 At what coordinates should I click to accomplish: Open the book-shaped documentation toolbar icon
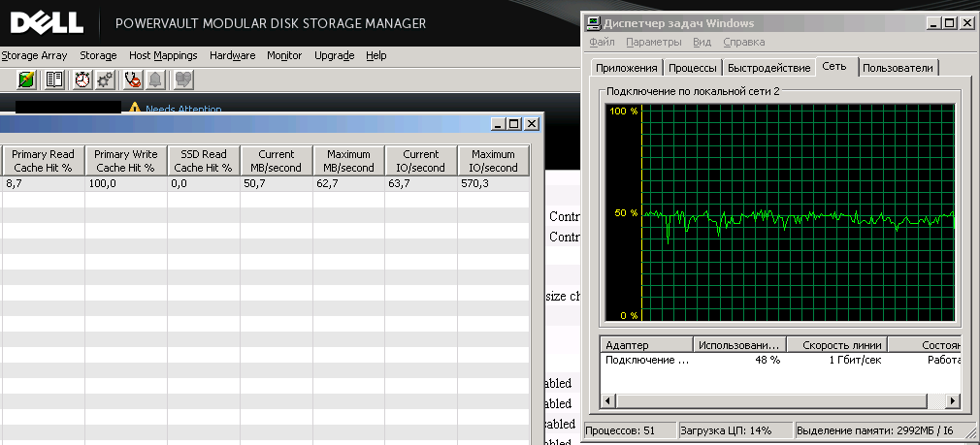tap(54, 79)
